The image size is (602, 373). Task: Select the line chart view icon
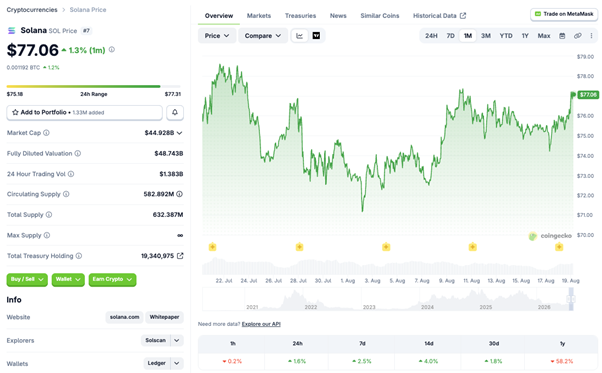pos(299,36)
